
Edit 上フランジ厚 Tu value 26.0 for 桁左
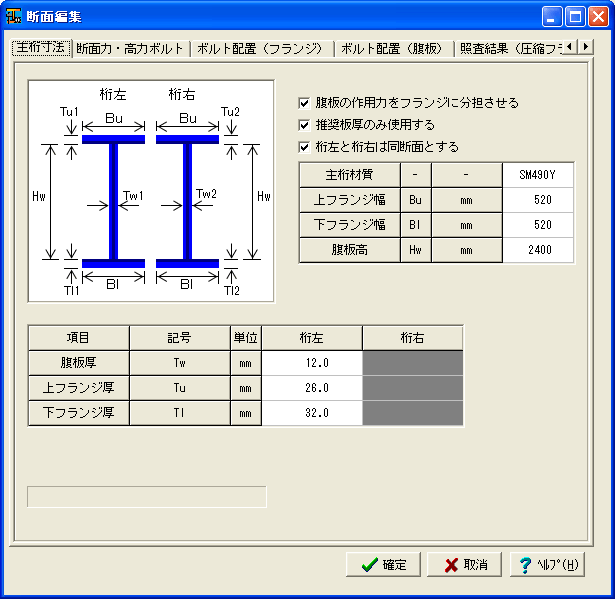click(x=312, y=388)
